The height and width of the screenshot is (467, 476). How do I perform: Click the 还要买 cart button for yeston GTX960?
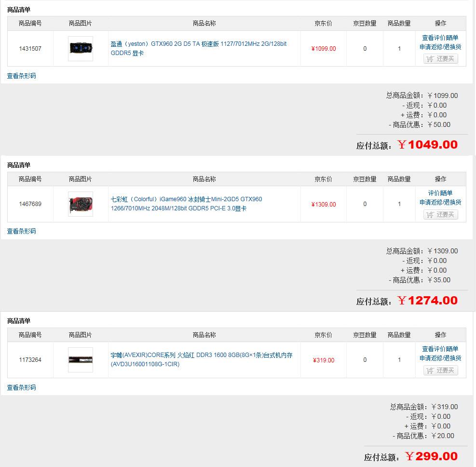[440, 58]
